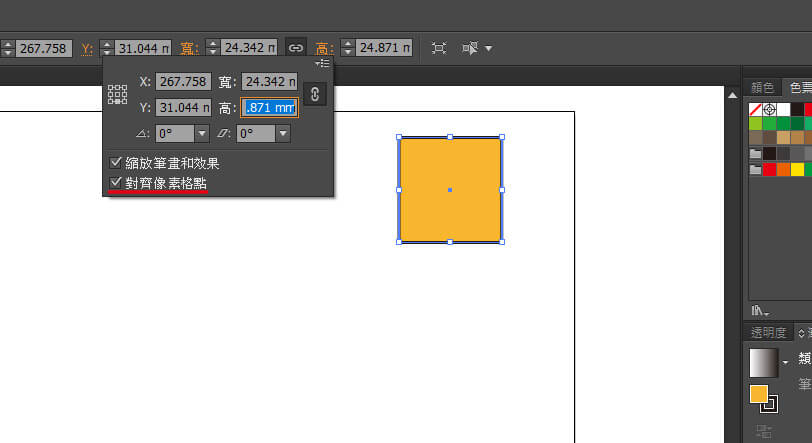
Task: Click the highlighted 高 field showing .871 mm
Action: (269, 108)
